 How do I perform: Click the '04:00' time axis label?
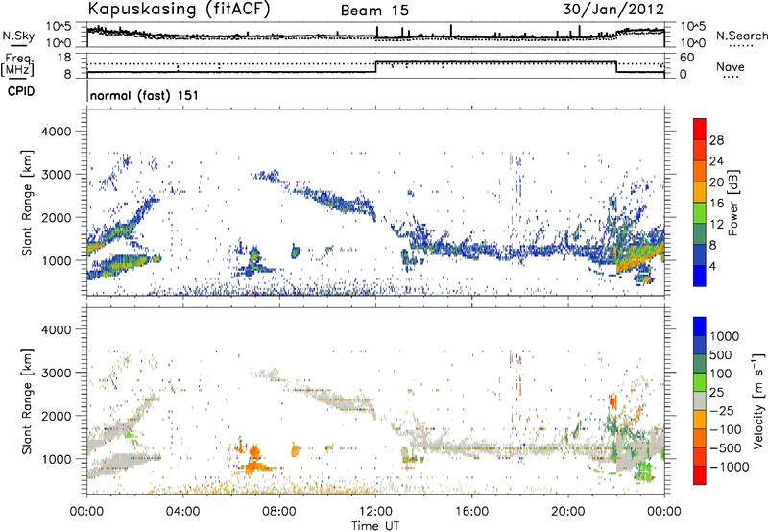pos(182,512)
